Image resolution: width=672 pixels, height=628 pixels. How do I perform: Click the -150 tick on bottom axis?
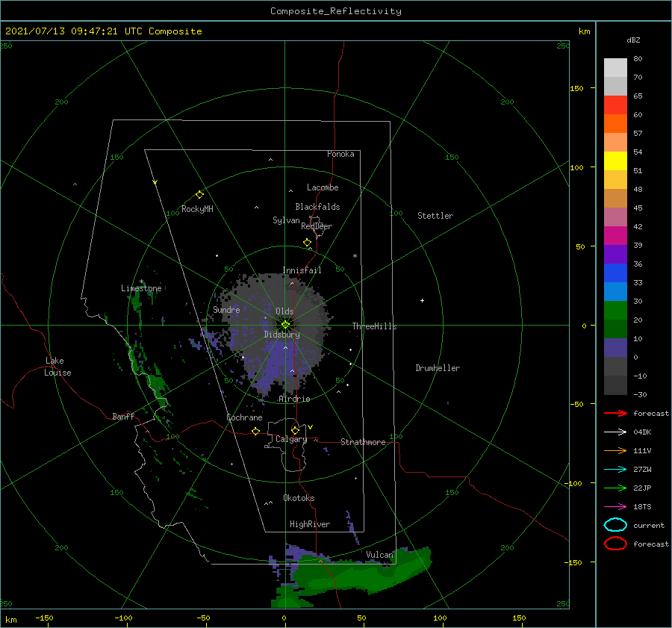44,618
